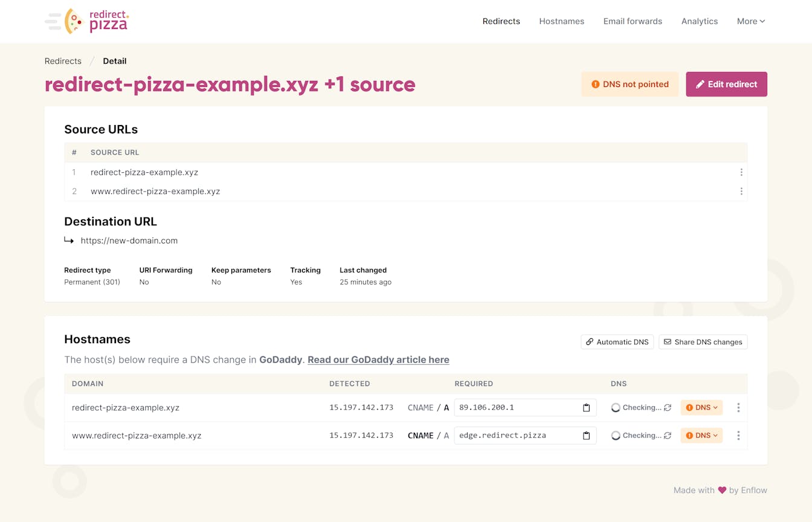
Task: Refresh DNS check for redirect-pizza-example.xyz row
Action: point(668,408)
